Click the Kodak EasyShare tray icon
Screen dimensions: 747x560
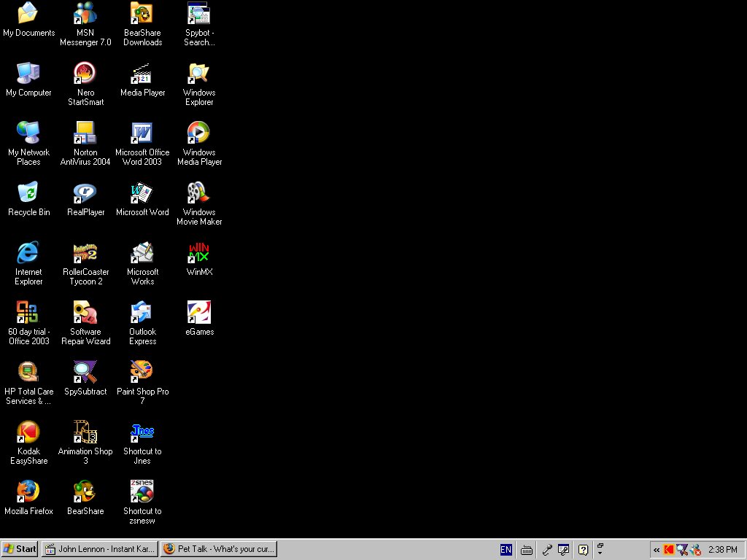click(x=669, y=550)
